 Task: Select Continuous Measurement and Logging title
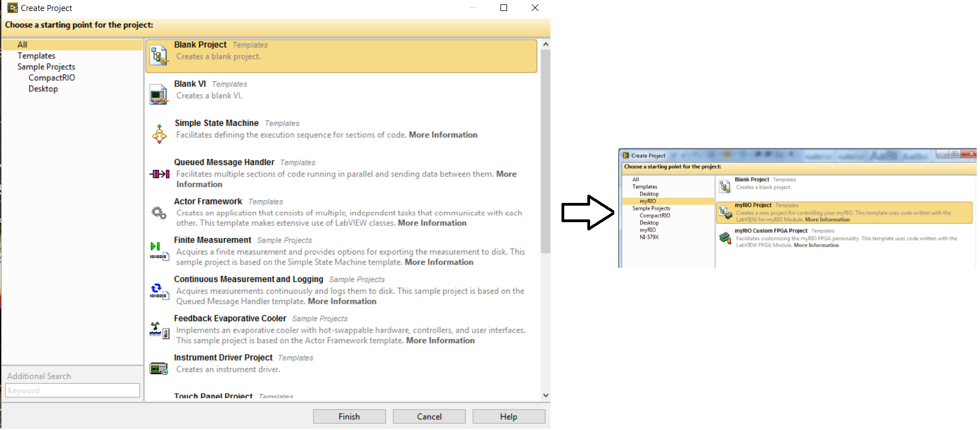tap(249, 279)
